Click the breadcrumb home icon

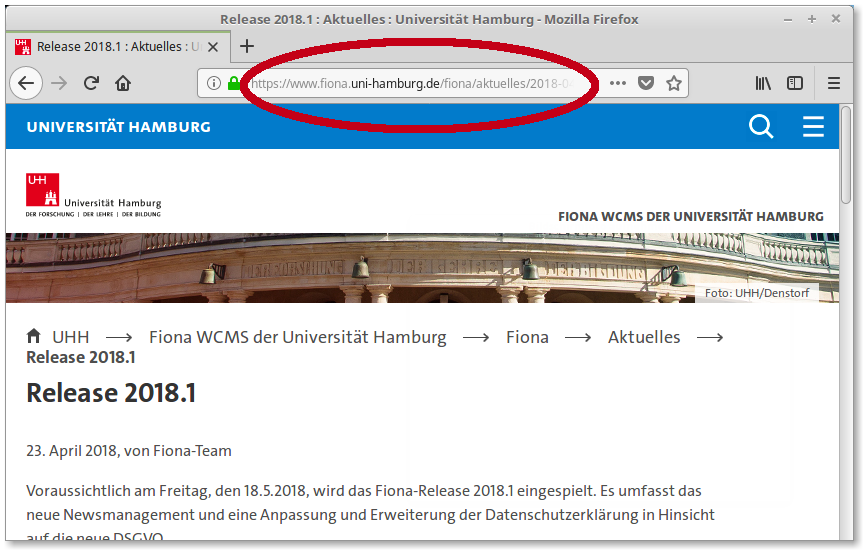tap(34, 335)
